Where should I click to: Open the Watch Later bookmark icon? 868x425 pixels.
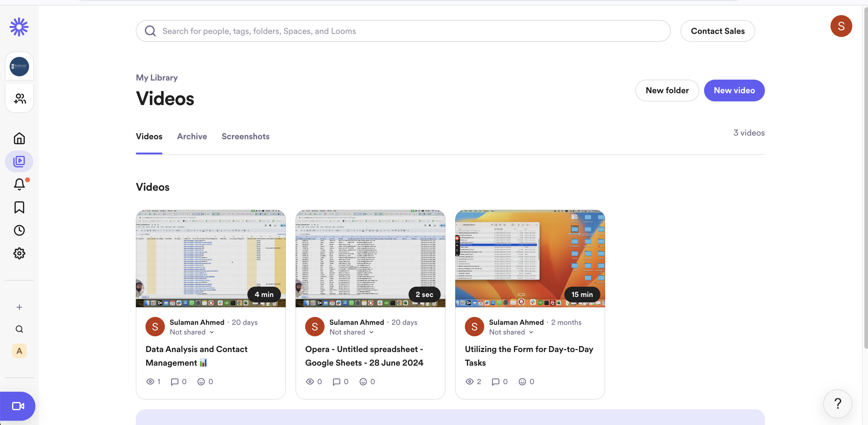[x=19, y=207]
